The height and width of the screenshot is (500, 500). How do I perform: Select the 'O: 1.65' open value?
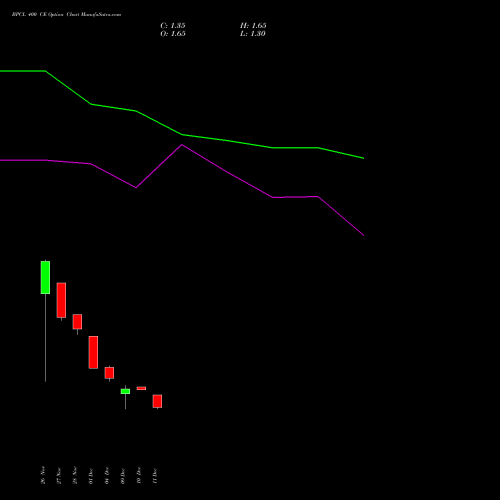(173, 34)
